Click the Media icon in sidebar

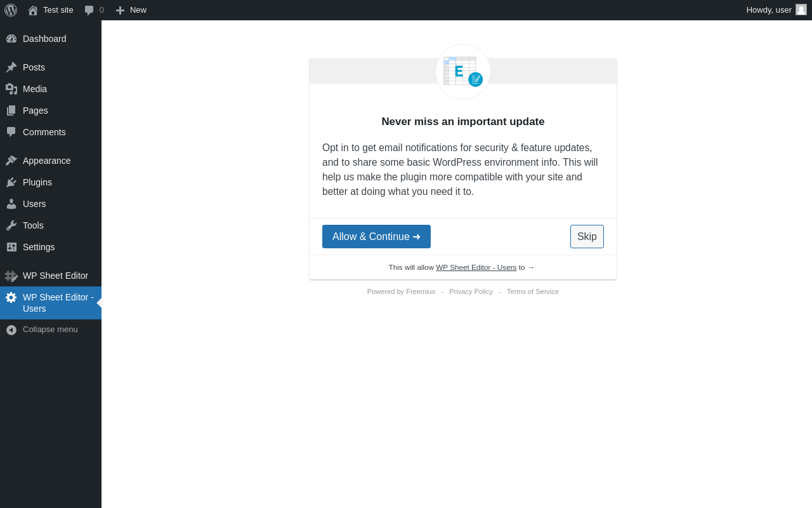[x=11, y=89]
